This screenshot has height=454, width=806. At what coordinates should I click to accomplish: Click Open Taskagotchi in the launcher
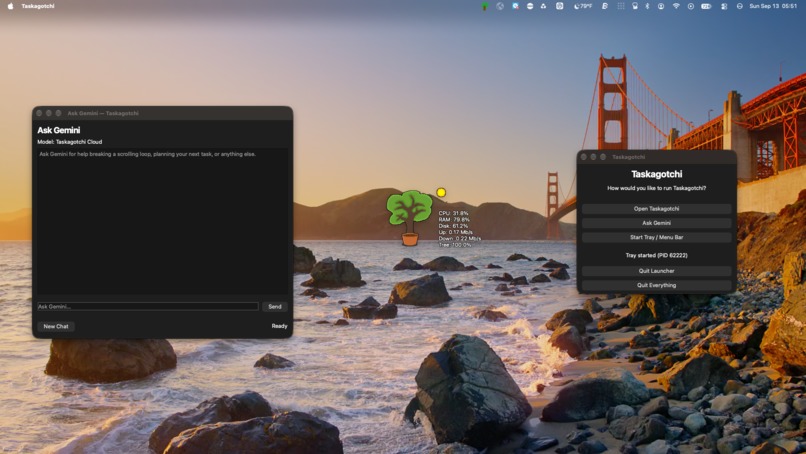656,209
